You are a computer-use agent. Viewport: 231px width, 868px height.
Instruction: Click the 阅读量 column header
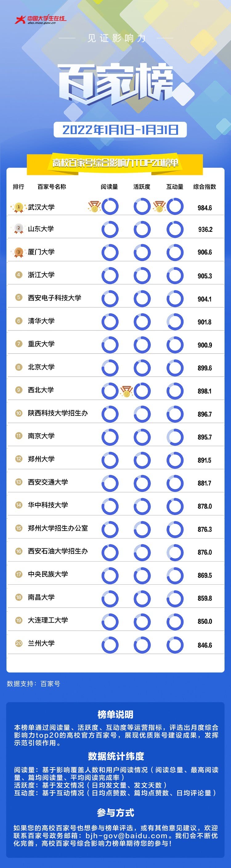[109, 186]
